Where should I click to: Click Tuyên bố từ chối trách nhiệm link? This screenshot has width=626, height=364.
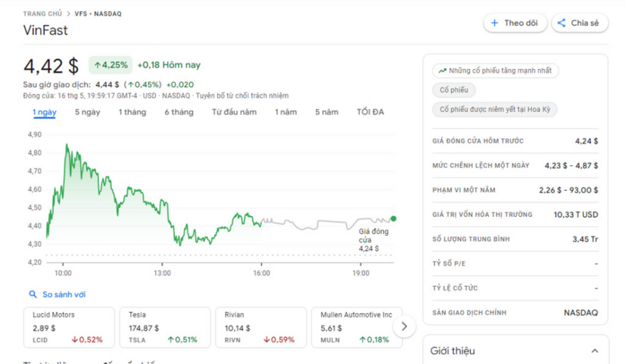click(242, 95)
